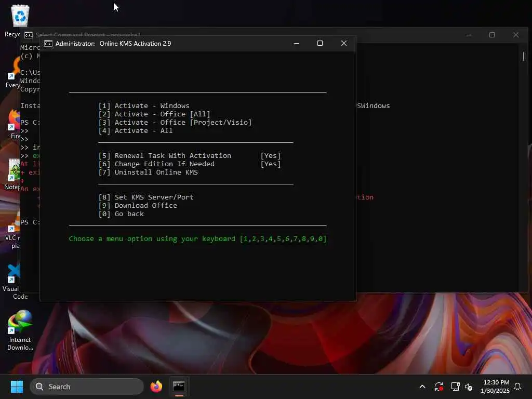Viewport: 532px width, 399px height.
Task: Click the background Command Prompt scrollbar thumb
Action: [x=524, y=56]
